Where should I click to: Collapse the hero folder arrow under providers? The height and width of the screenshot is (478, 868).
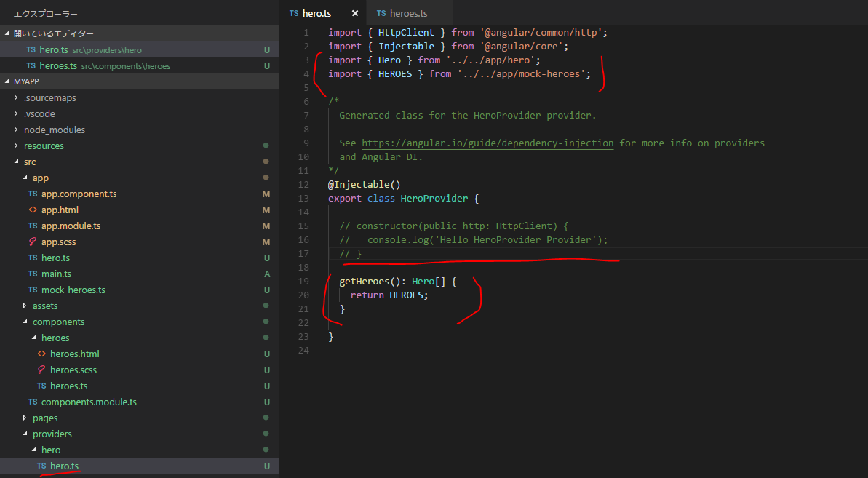pyautogui.click(x=33, y=450)
